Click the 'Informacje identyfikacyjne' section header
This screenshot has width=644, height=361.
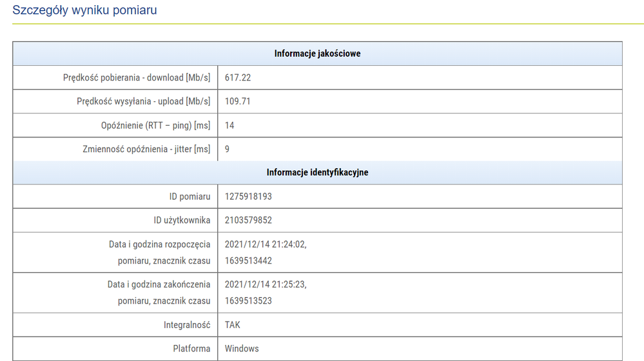317,173
